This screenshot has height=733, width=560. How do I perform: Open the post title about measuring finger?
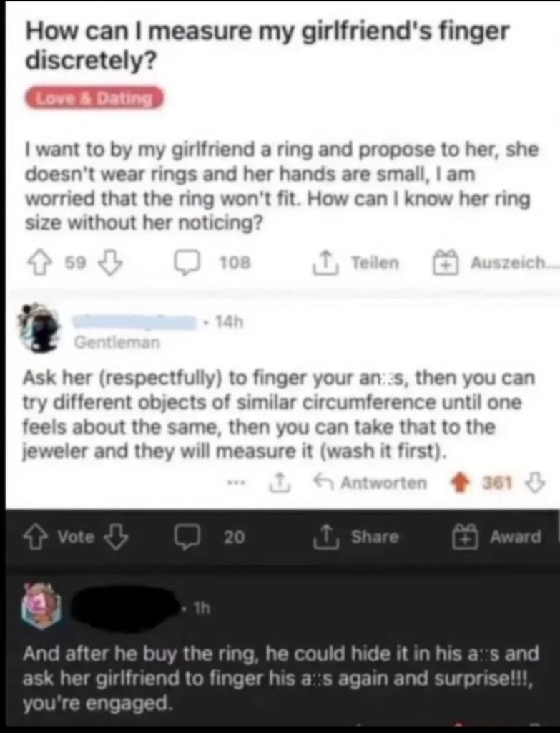267,46
